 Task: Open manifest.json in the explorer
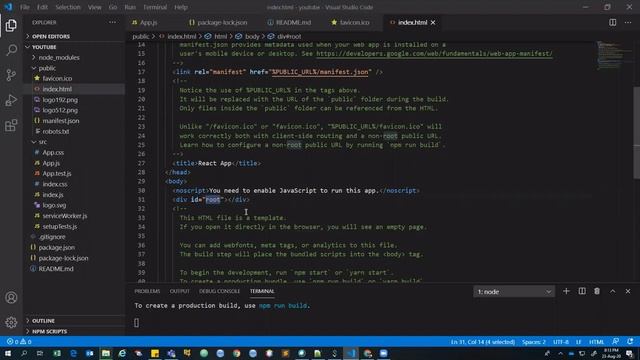pos(61,121)
